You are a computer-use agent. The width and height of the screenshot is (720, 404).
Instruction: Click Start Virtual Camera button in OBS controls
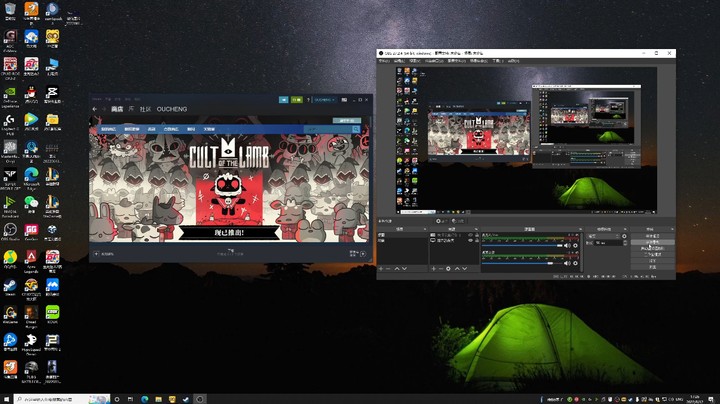pos(653,248)
